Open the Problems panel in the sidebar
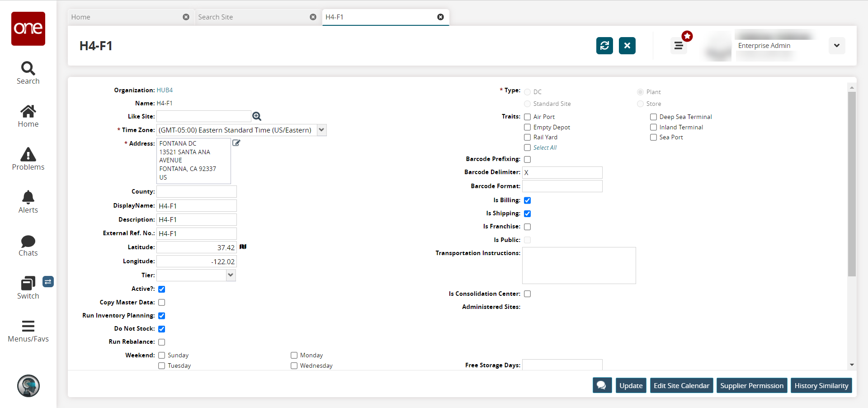The image size is (868, 408). 28,159
